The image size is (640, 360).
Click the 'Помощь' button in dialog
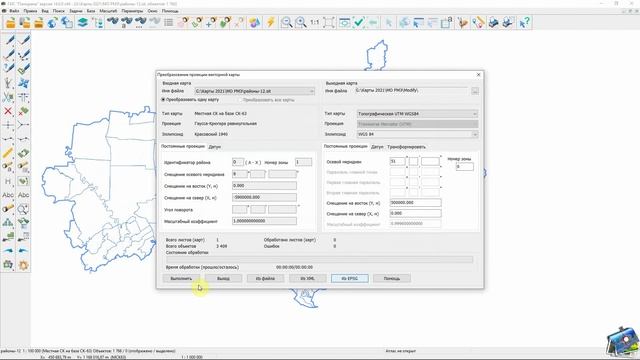[392, 278]
